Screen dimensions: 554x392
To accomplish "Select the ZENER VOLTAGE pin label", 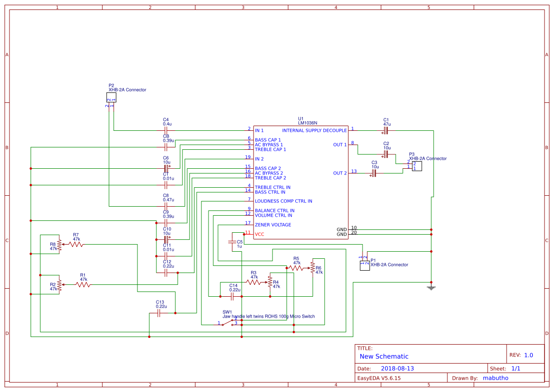I will pos(272,225).
